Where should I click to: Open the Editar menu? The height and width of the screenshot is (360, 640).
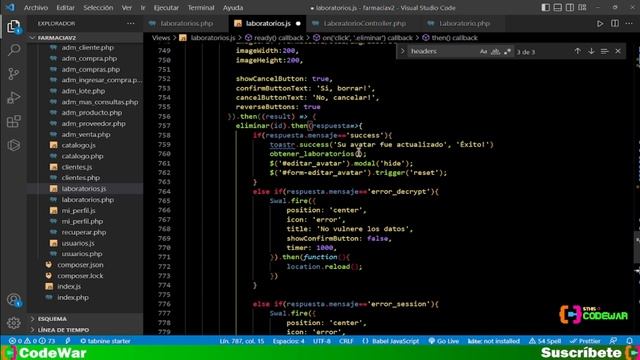click(x=65, y=8)
